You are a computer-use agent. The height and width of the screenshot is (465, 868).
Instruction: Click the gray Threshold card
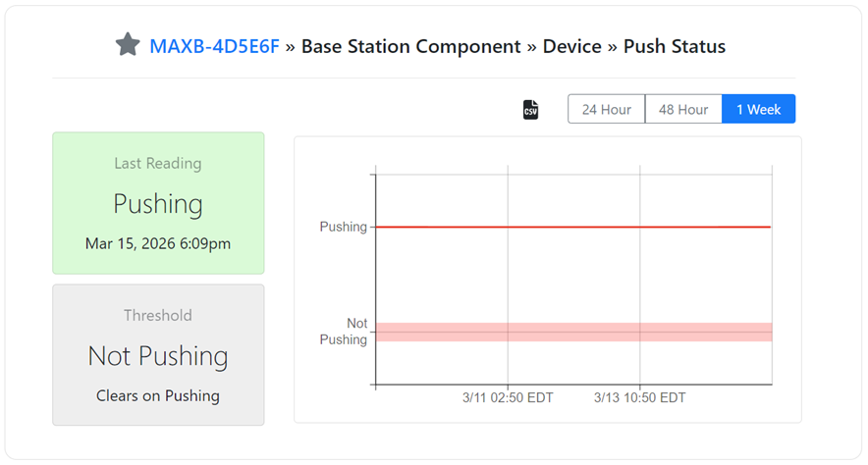tap(158, 354)
